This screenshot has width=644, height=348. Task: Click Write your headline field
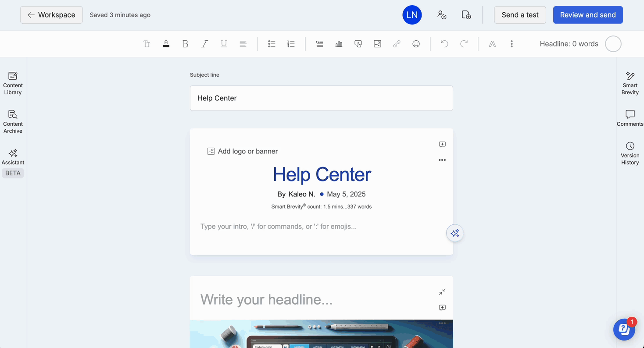(266, 299)
